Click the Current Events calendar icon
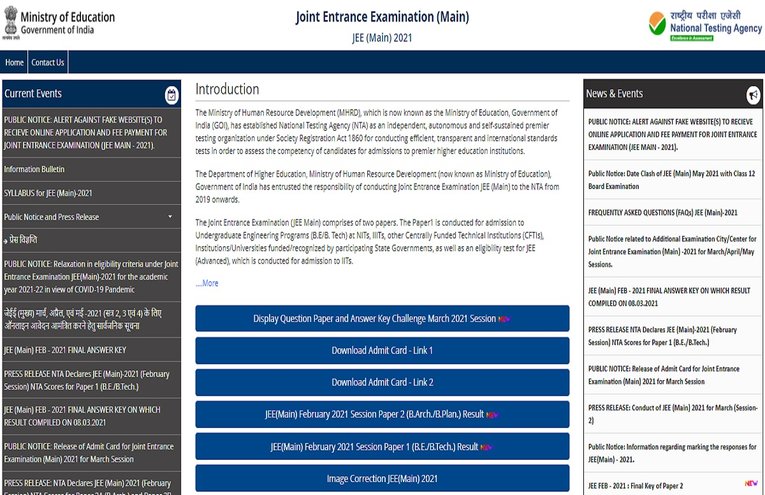 tap(171, 95)
